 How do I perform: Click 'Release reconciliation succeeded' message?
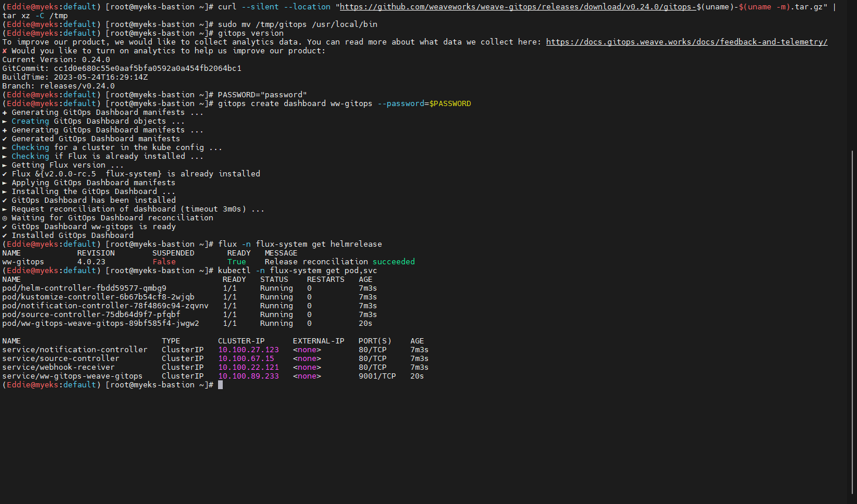340,262
